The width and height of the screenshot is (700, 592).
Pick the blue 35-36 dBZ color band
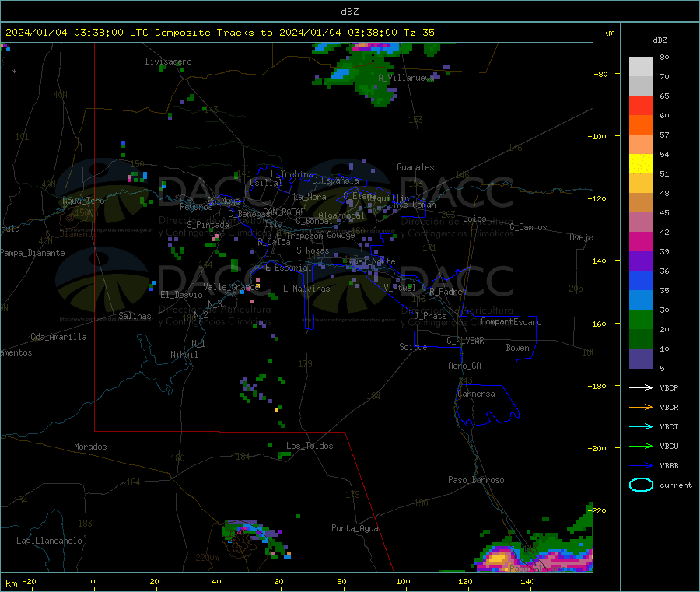(641, 280)
